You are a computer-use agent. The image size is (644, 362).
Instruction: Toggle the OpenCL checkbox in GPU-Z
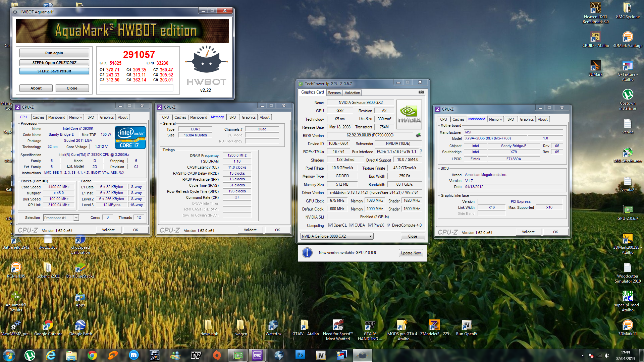point(330,225)
